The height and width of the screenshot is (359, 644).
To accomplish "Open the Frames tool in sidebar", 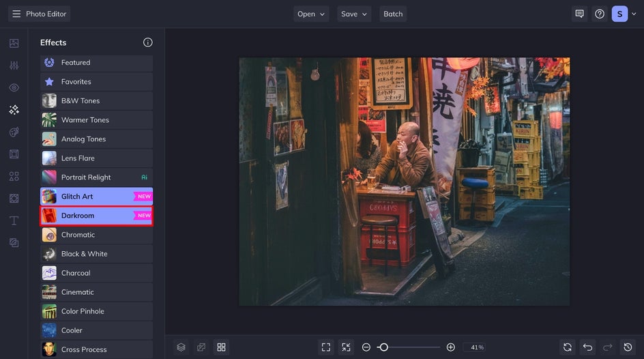I will (14, 154).
